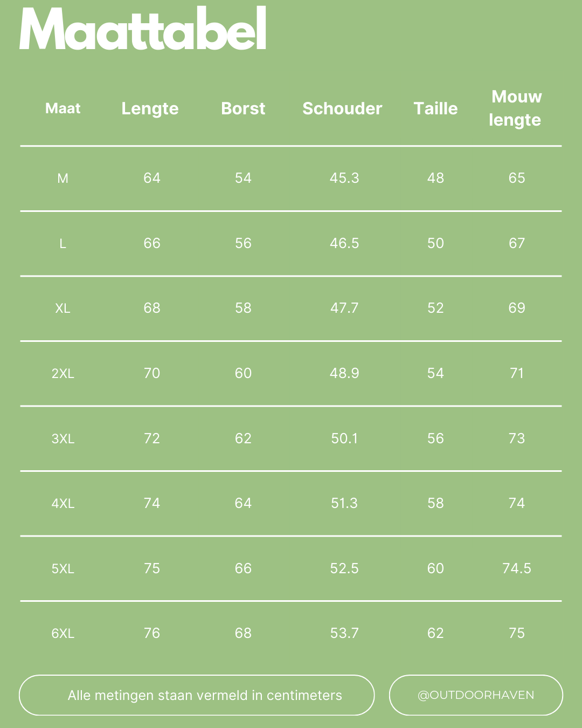Select the M size row label
Image resolution: width=582 pixels, height=728 pixels.
pyautogui.click(x=63, y=178)
